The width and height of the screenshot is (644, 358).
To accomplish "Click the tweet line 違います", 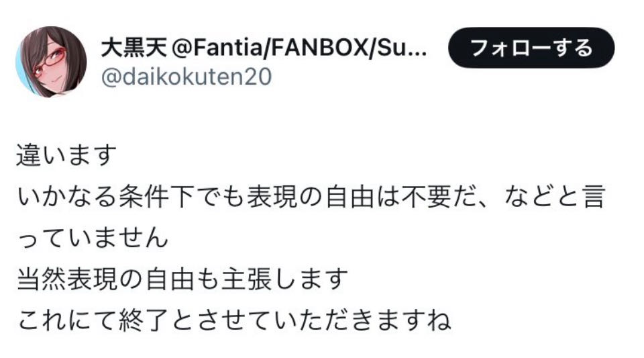I will pyautogui.click(x=66, y=155).
